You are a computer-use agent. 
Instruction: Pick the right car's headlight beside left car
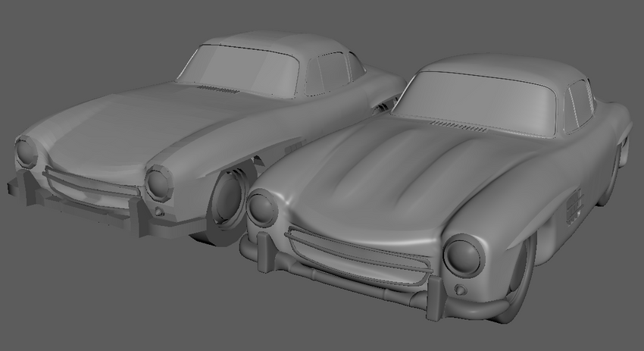tap(261, 208)
